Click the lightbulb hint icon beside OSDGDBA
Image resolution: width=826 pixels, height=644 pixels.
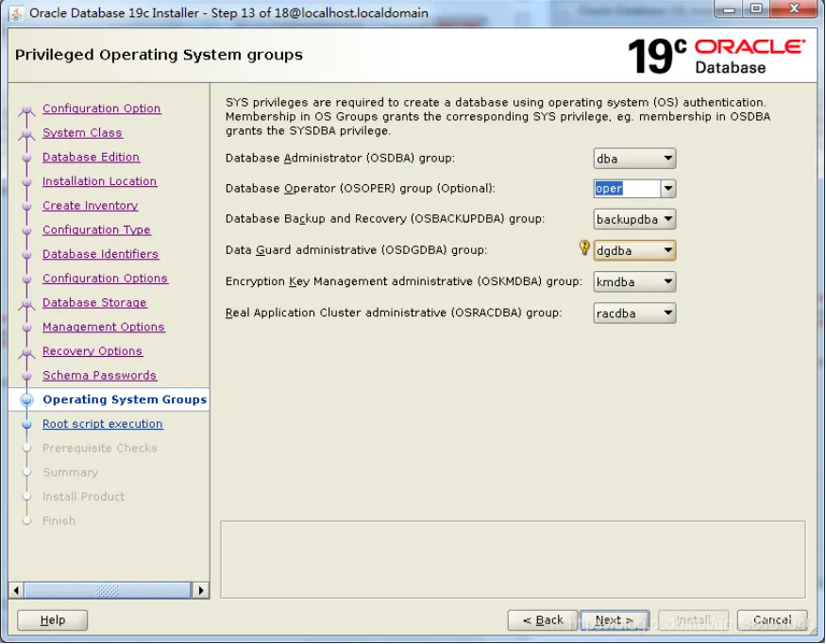tap(584, 247)
